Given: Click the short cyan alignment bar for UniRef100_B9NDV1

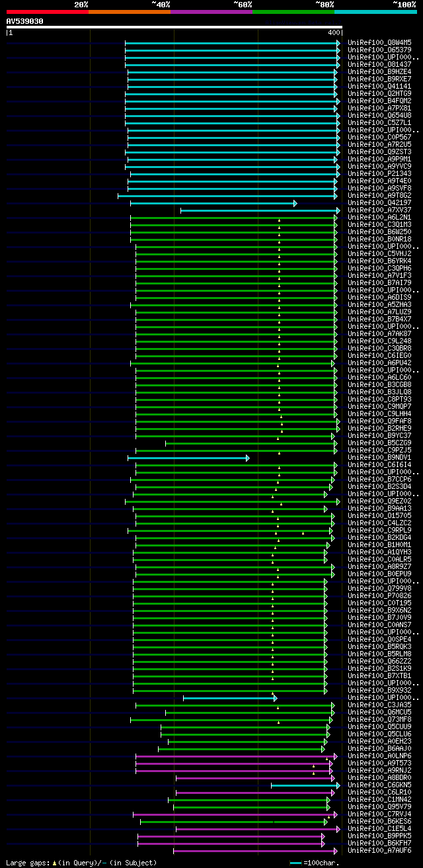Looking at the screenshot, I should (x=188, y=458).
